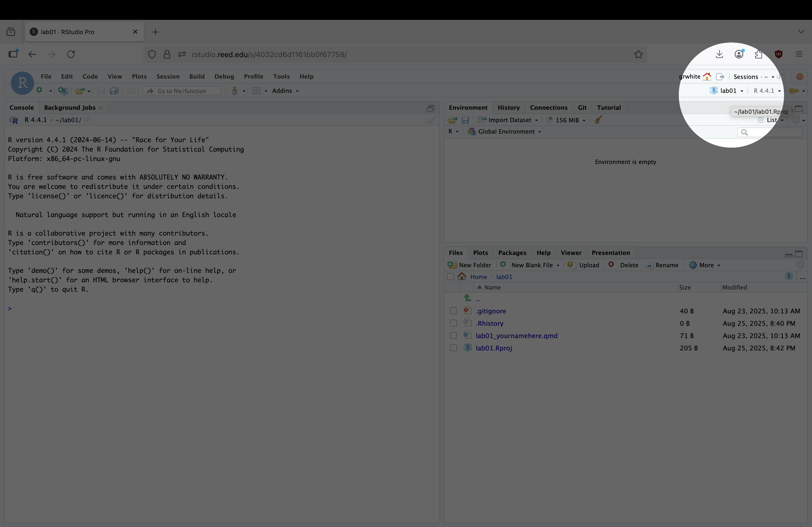
Task: Click the New Folder icon in the Files pane
Action: [452, 265]
